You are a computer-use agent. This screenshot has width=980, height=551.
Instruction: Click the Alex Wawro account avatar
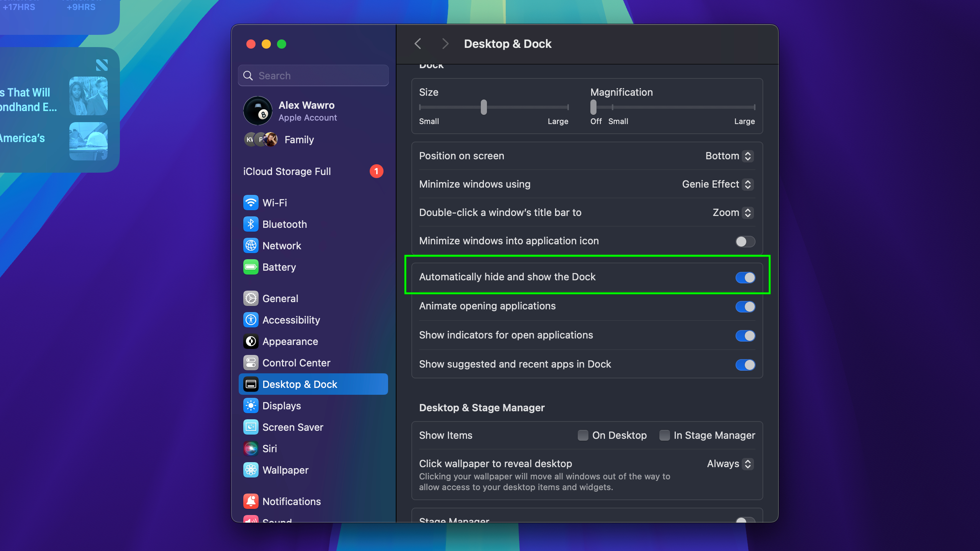tap(258, 111)
